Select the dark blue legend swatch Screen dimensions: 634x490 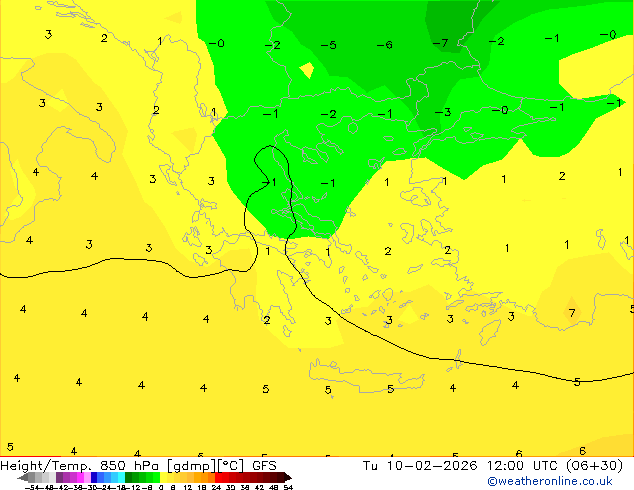pos(94,477)
